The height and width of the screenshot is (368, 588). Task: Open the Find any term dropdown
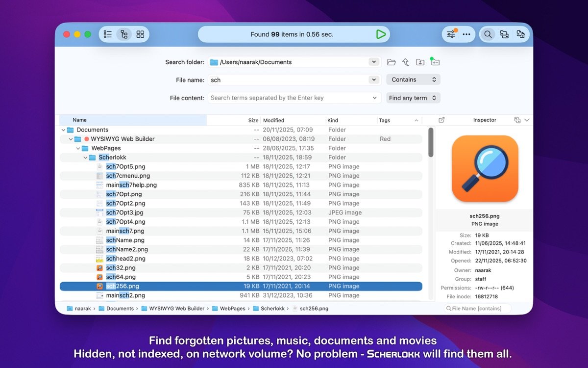413,98
